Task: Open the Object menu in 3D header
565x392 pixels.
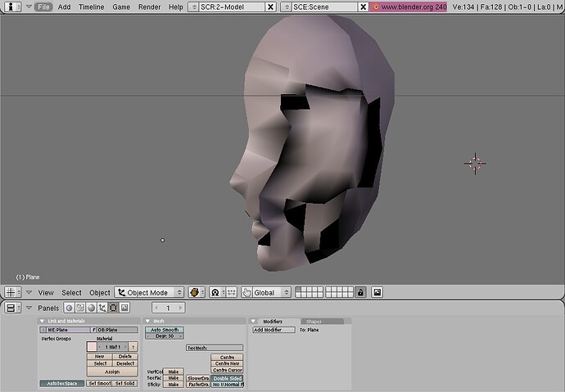Action: pos(99,293)
